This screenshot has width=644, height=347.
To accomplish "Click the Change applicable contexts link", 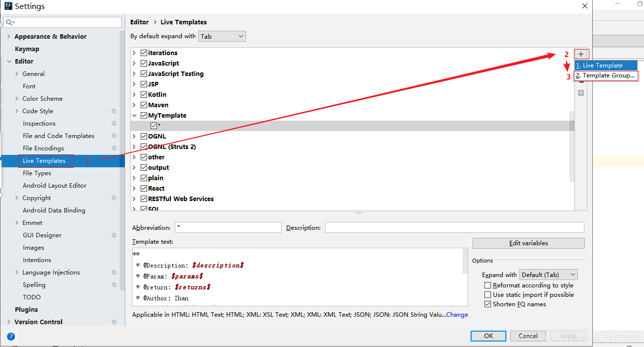I will (x=457, y=315).
